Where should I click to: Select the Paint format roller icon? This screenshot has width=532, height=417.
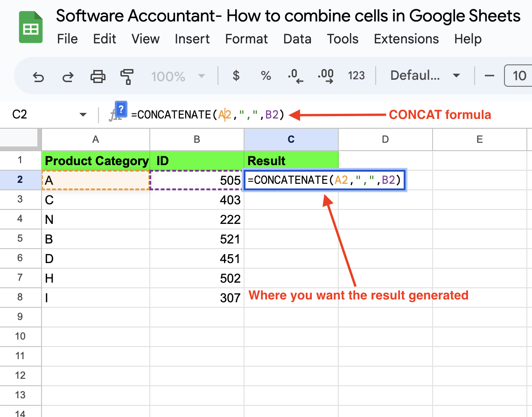pos(127,76)
